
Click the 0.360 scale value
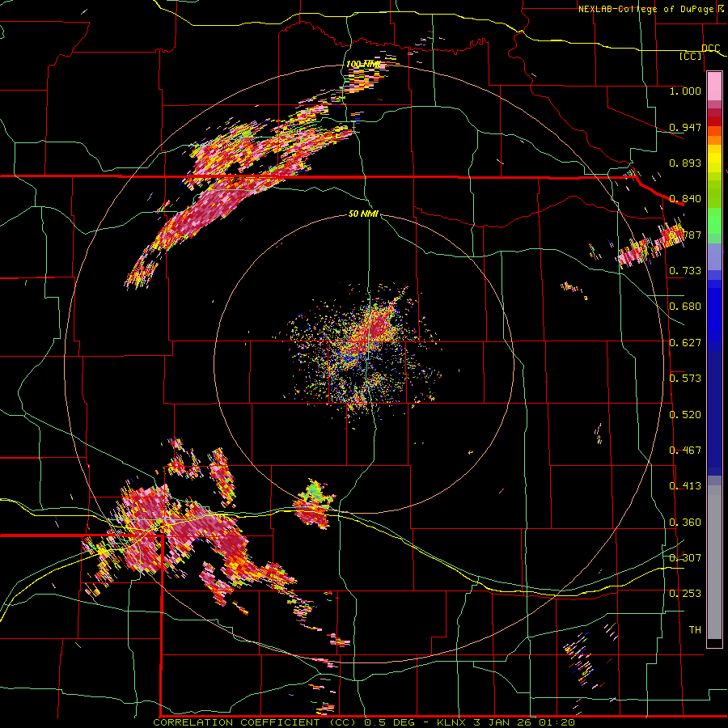point(685,523)
